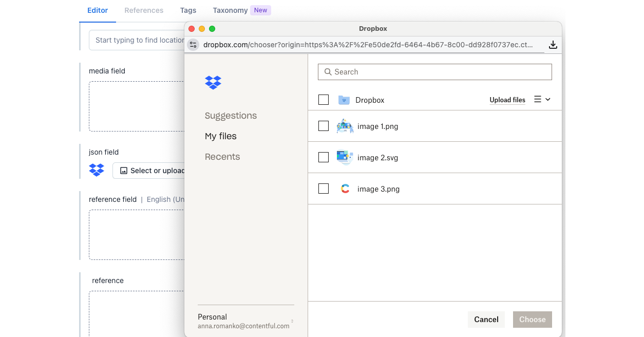Open the Tags tab
The width and height of the screenshot is (644, 337).
coord(188,10)
